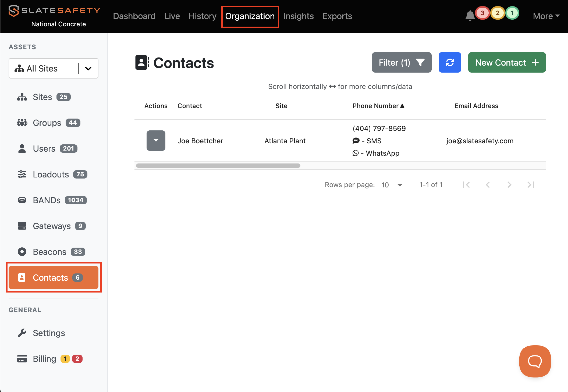Expand the More menu

[x=546, y=16]
